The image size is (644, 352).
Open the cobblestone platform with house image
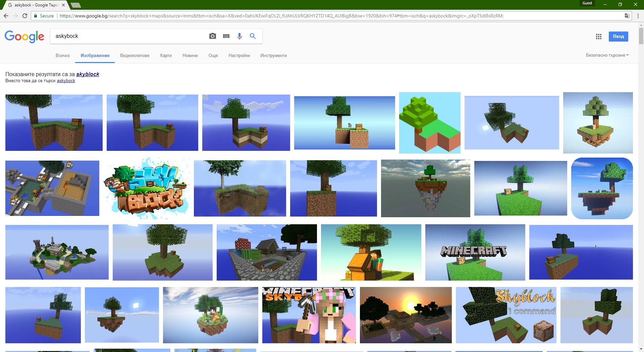tap(267, 252)
